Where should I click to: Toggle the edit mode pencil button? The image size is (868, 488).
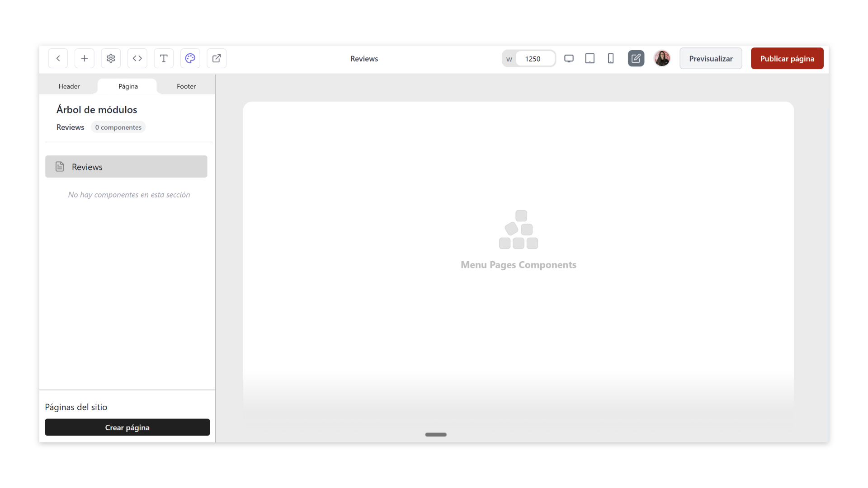pos(636,58)
